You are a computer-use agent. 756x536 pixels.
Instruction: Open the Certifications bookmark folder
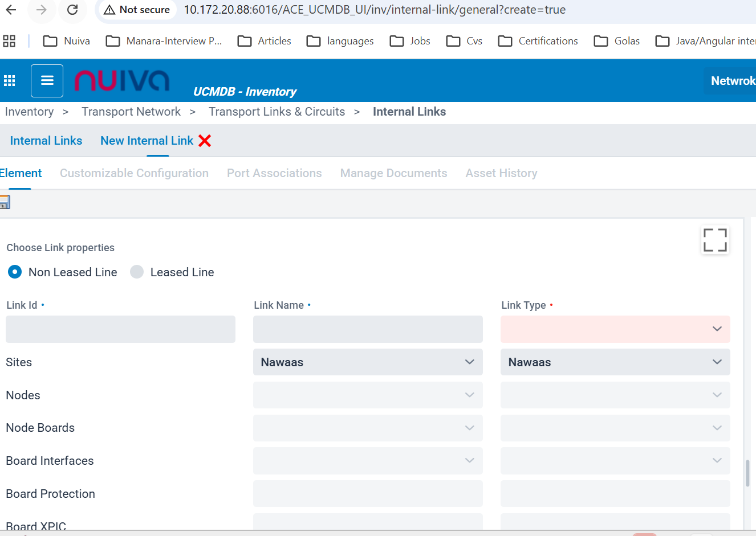(538, 41)
